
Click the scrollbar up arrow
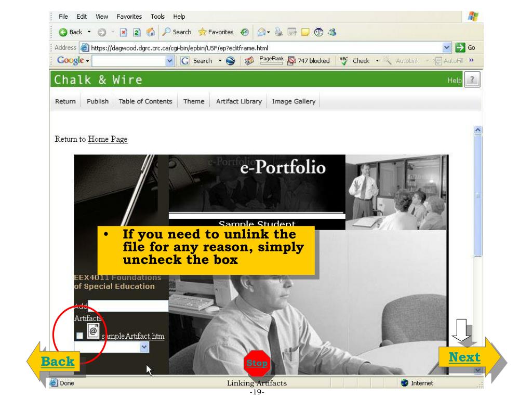(x=478, y=130)
